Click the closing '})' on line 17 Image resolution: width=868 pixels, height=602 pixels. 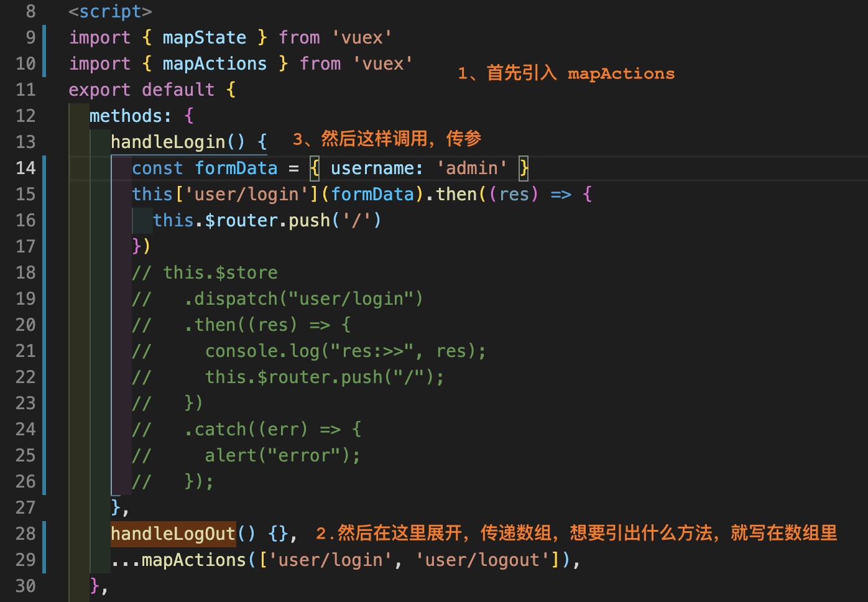click(141, 246)
